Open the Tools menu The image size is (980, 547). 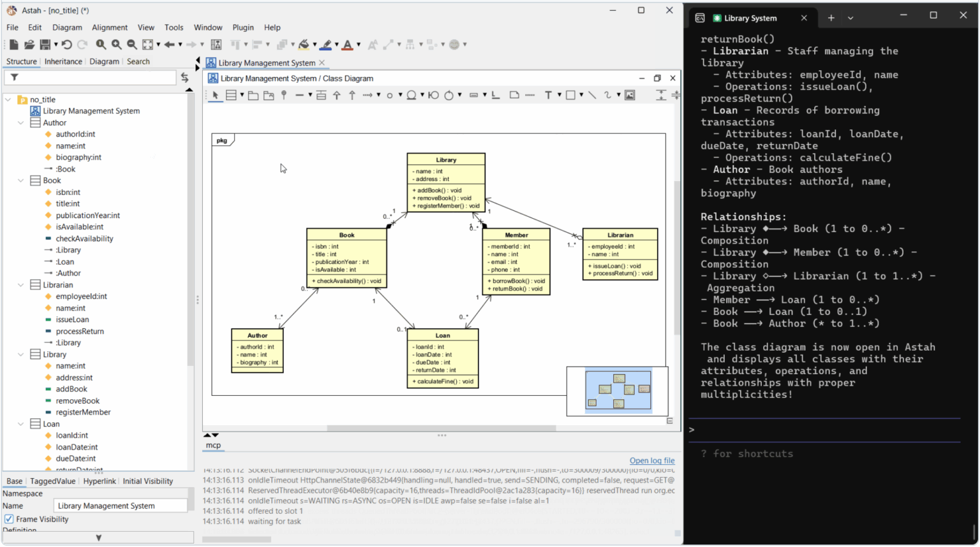tap(174, 27)
